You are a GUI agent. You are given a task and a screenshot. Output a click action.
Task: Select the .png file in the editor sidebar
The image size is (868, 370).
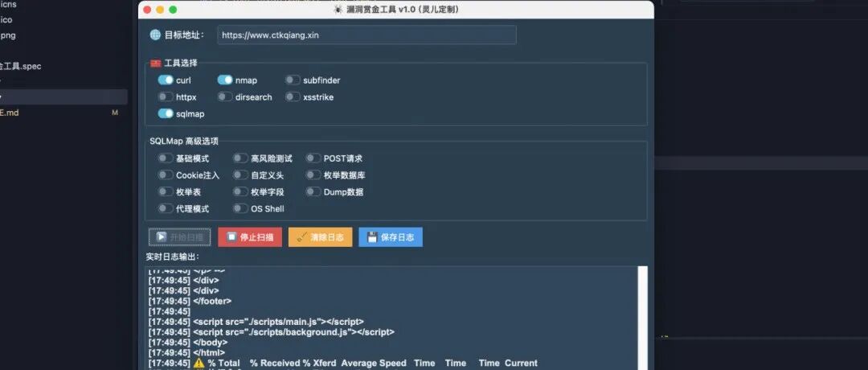tap(8, 35)
